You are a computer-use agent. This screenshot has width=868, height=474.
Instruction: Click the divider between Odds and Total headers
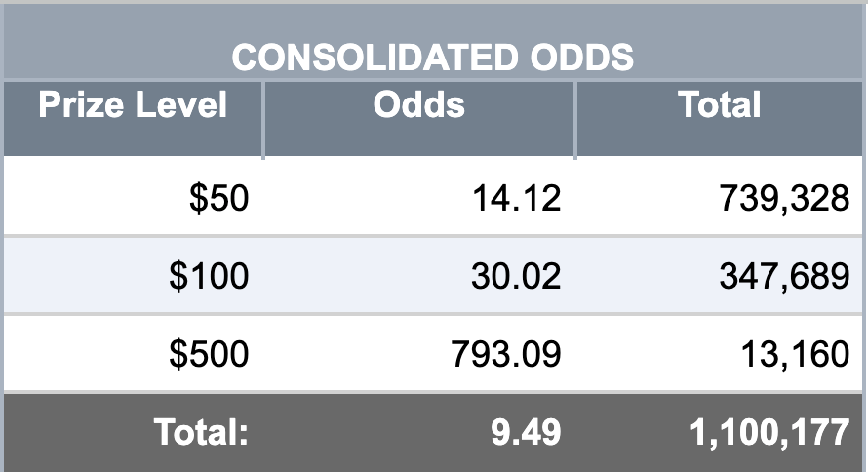tap(575, 120)
